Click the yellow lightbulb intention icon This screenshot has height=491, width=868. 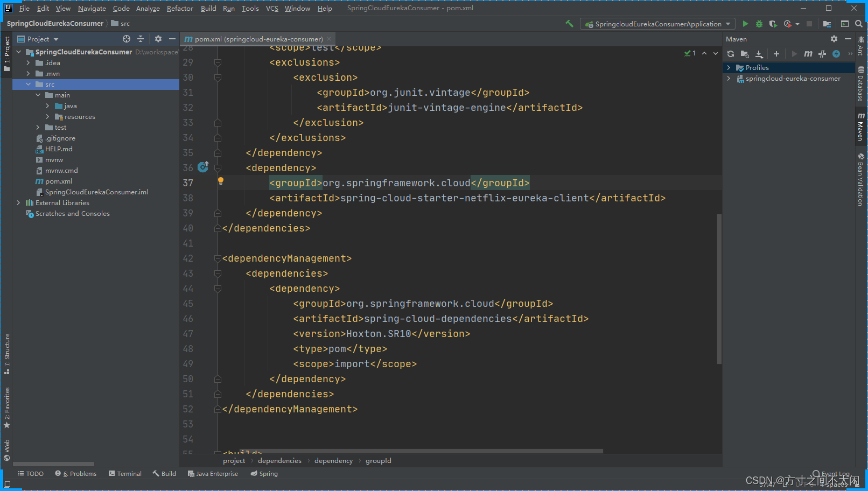click(x=221, y=181)
